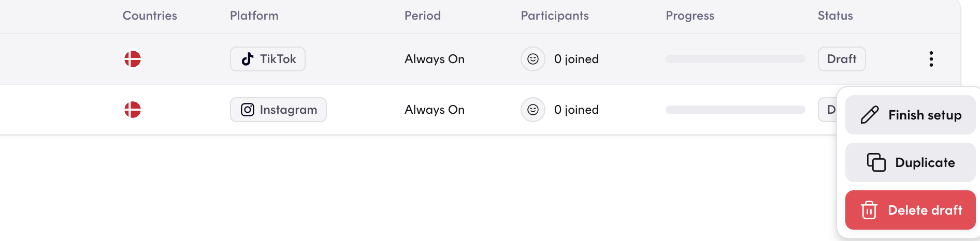Open the three-dot menu on TikTok row
The height and width of the screenshot is (241, 980).
click(x=931, y=59)
